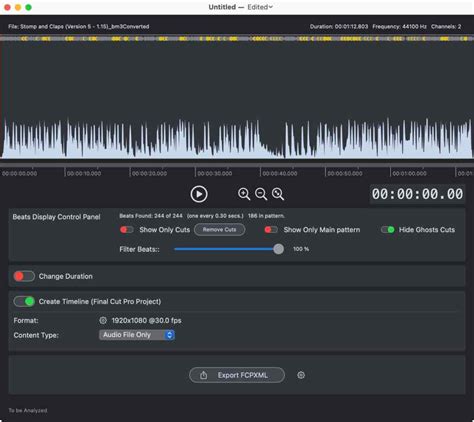The width and height of the screenshot is (474, 422).
Task: Enable the Change Duration switch
Action: 24,276
